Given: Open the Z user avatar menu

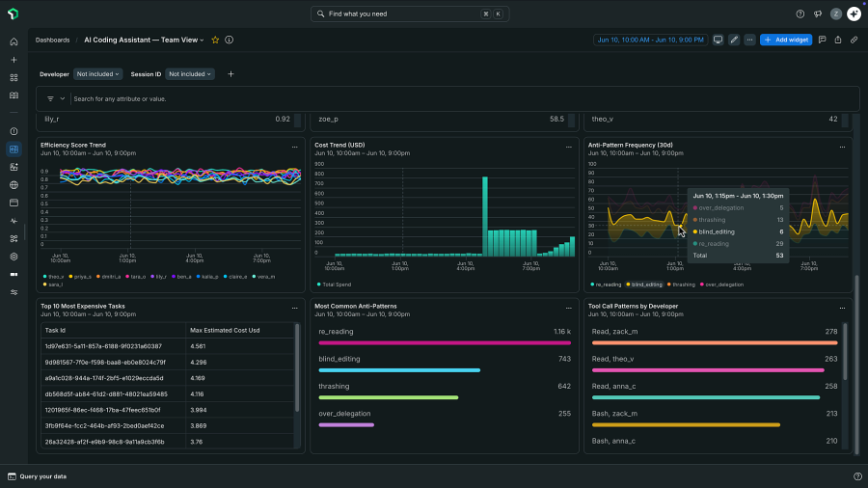Looking at the screenshot, I should [836, 14].
